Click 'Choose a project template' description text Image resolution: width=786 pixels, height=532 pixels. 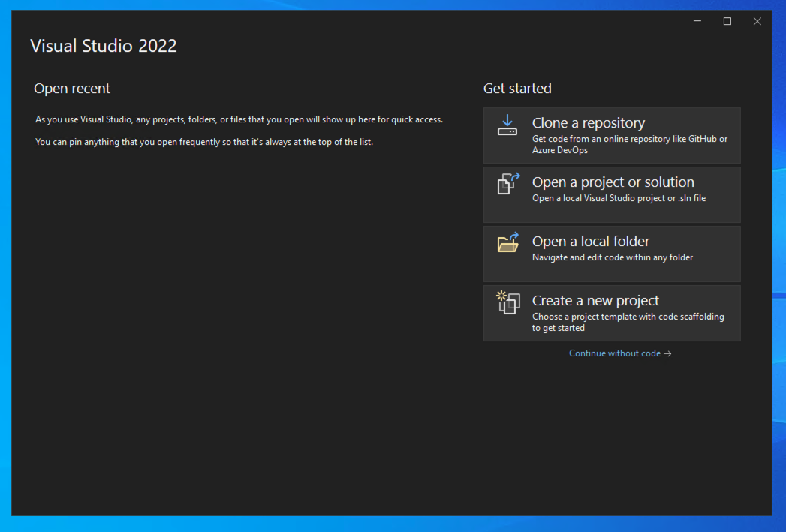(628, 322)
